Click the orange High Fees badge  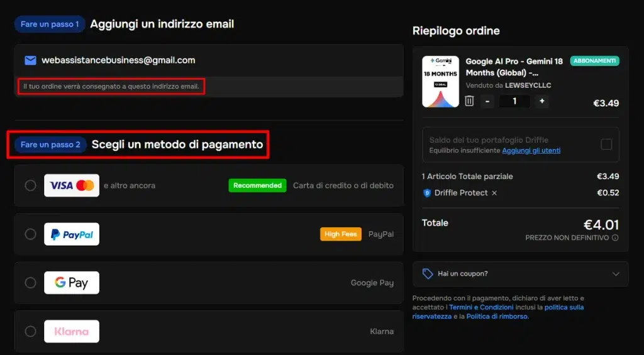pyautogui.click(x=340, y=234)
